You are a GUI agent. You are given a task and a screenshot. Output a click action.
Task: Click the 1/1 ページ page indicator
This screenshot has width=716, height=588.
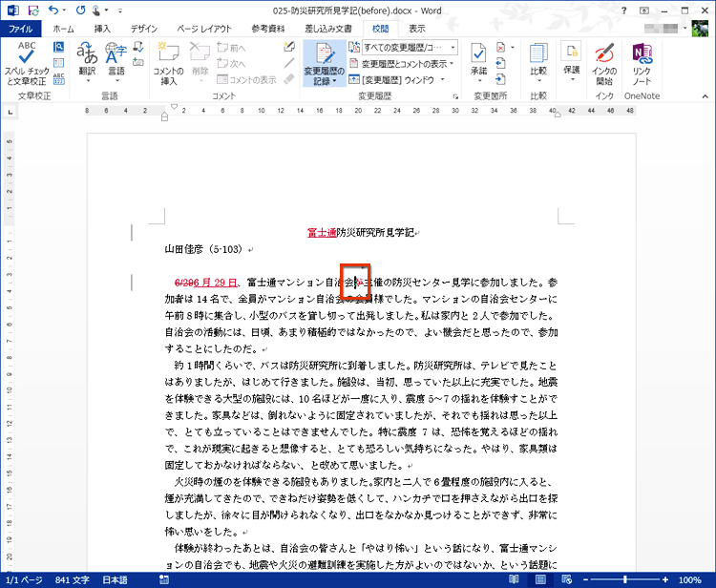[x=24, y=579]
